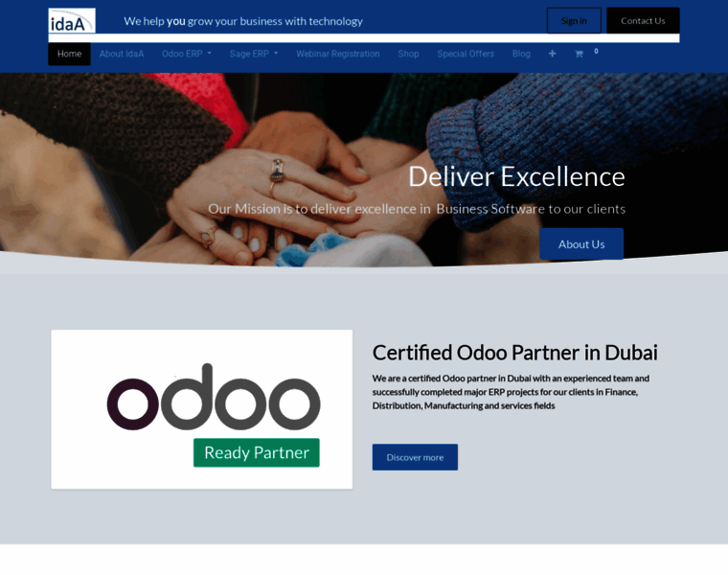Click the Certified Odoo Partner in Dubai heading
728x575 pixels.
(x=515, y=353)
